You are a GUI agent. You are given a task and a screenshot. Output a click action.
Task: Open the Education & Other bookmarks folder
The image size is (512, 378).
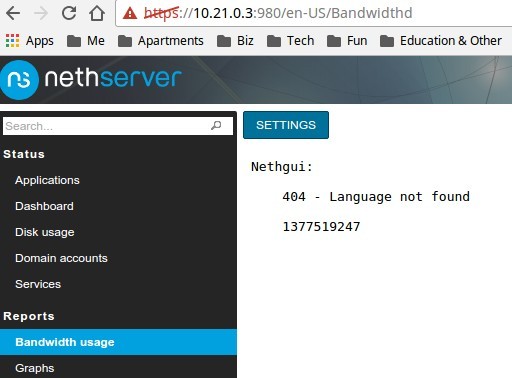[x=441, y=41]
